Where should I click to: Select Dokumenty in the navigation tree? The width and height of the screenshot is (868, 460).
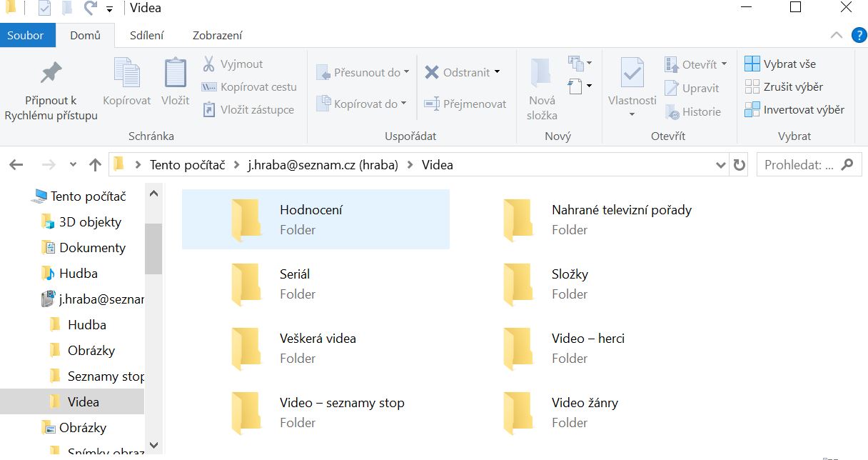point(92,248)
